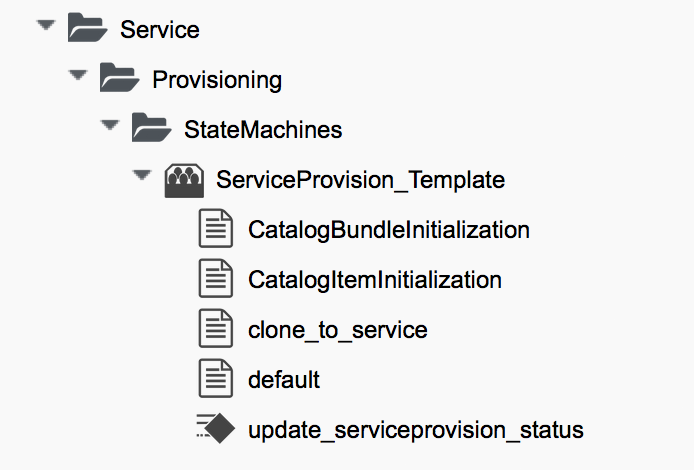Select the Service namespace label

[160, 30]
